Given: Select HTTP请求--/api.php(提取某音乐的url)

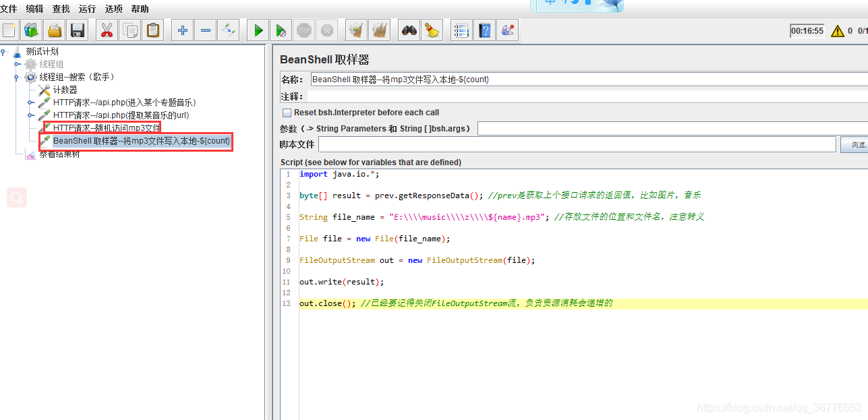Looking at the screenshot, I should [121, 115].
